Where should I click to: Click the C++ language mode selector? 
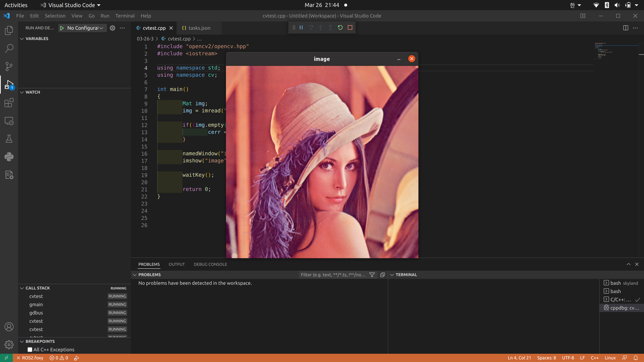point(595,358)
